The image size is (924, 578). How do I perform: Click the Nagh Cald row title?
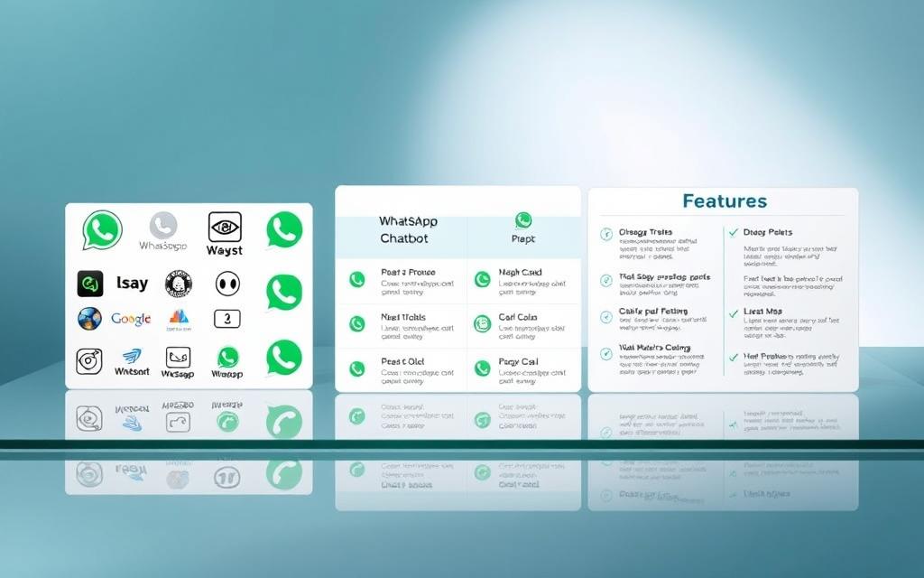(x=520, y=273)
